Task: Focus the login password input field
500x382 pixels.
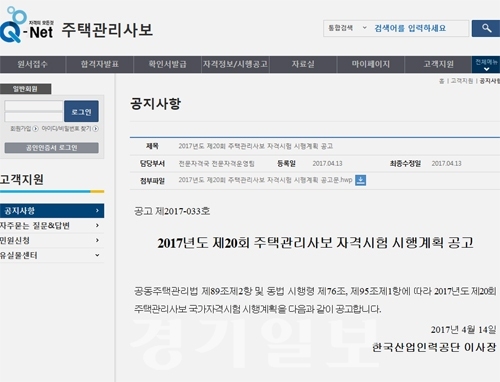Action: pos(34,117)
